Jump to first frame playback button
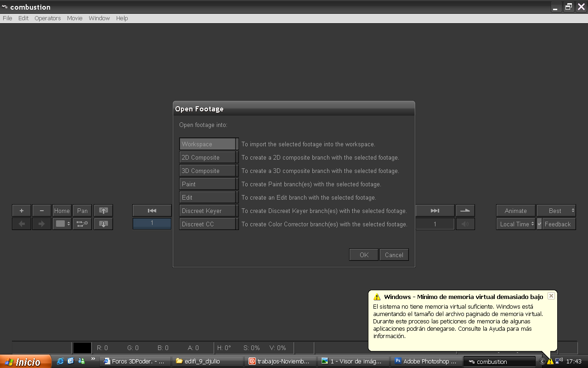 pos(152,211)
